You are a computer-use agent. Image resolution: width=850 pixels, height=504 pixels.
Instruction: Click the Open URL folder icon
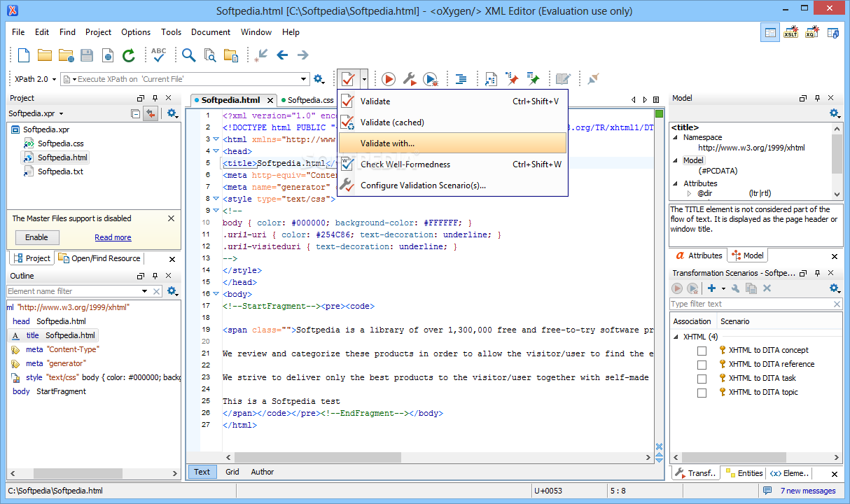coord(67,55)
